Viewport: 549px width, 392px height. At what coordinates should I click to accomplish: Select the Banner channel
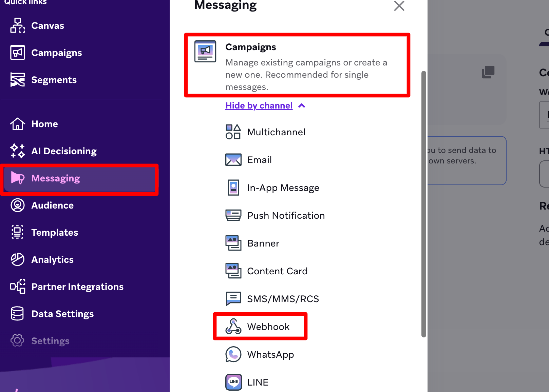click(x=263, y=243)
